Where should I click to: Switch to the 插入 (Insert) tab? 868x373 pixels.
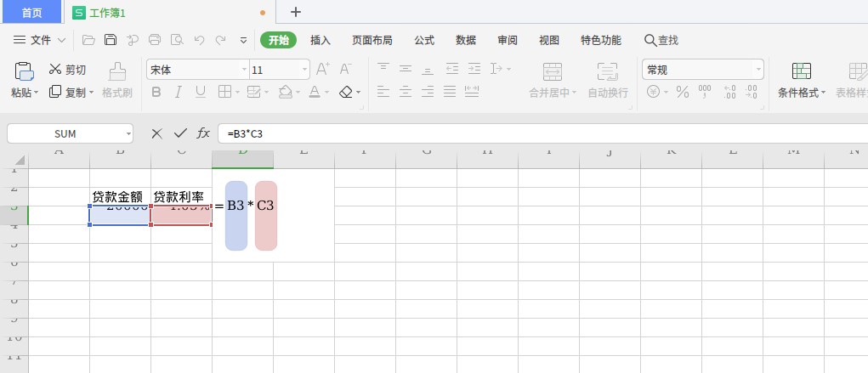[321, 41]
